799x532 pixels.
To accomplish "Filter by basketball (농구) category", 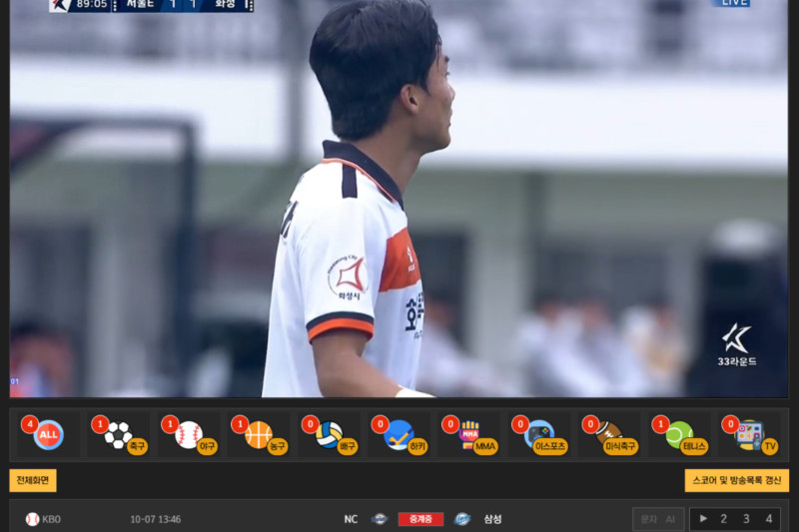I will [260, 434].
